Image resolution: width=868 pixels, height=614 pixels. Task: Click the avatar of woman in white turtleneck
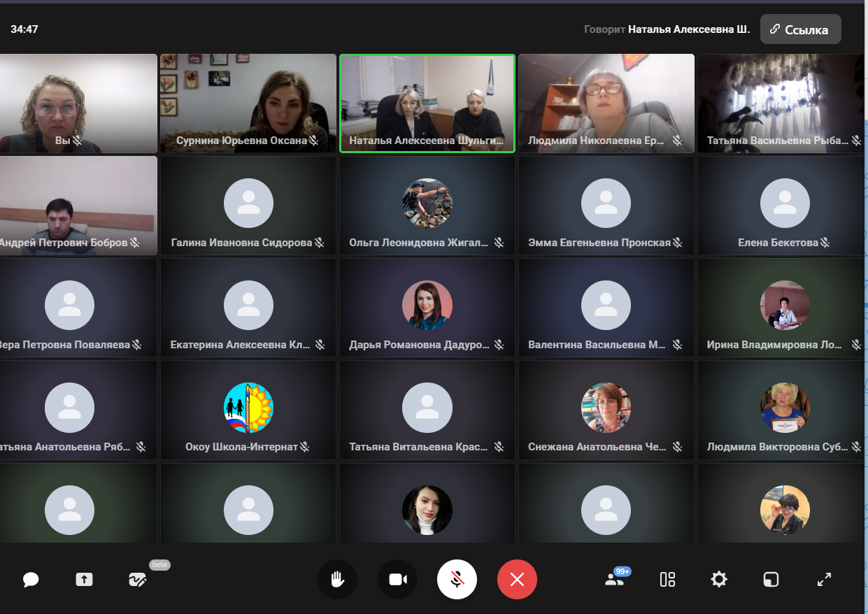click(427, 511)
